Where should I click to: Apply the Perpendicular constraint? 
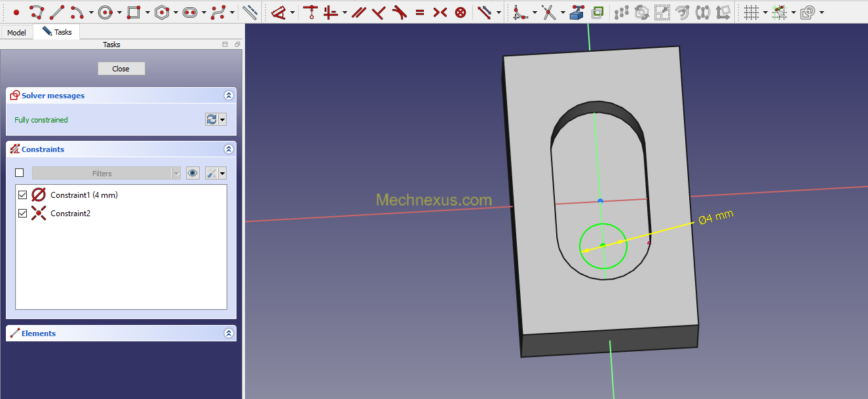[379, 12]
